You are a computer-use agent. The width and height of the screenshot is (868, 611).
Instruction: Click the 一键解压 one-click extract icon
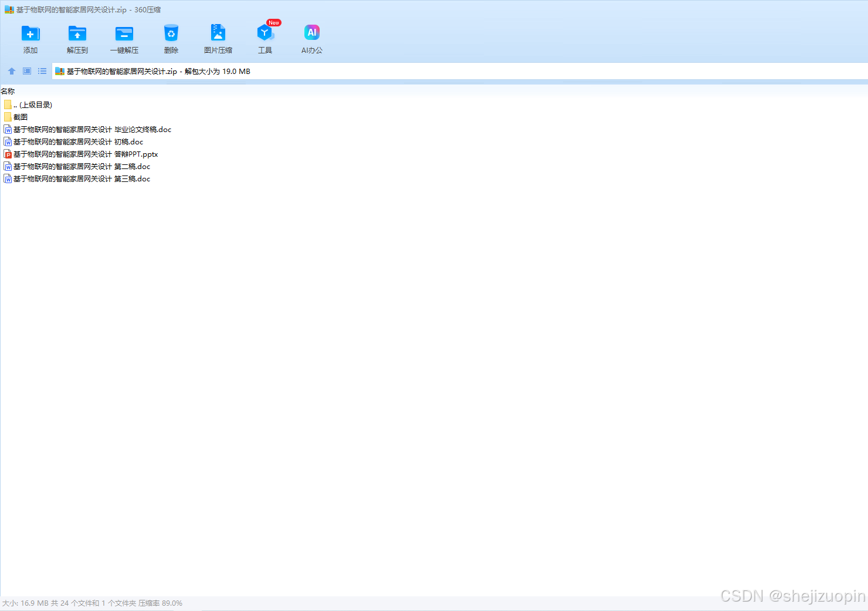(x=124, y=33)
